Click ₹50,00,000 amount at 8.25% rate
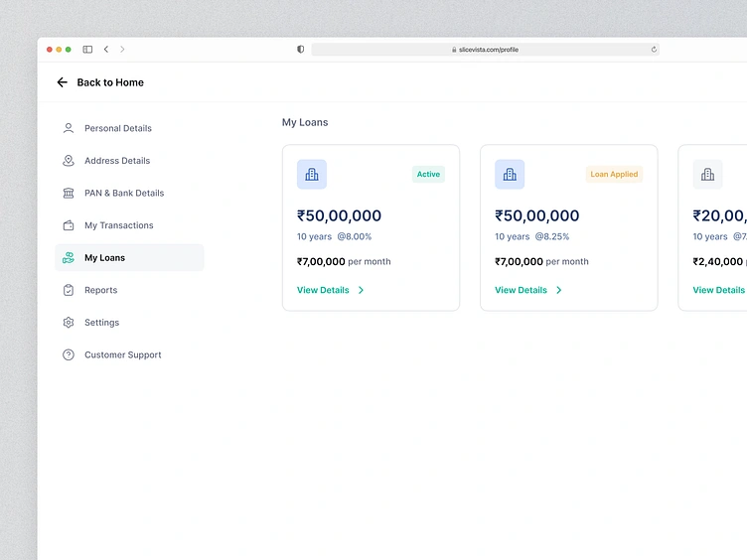 tap(536, 215)
